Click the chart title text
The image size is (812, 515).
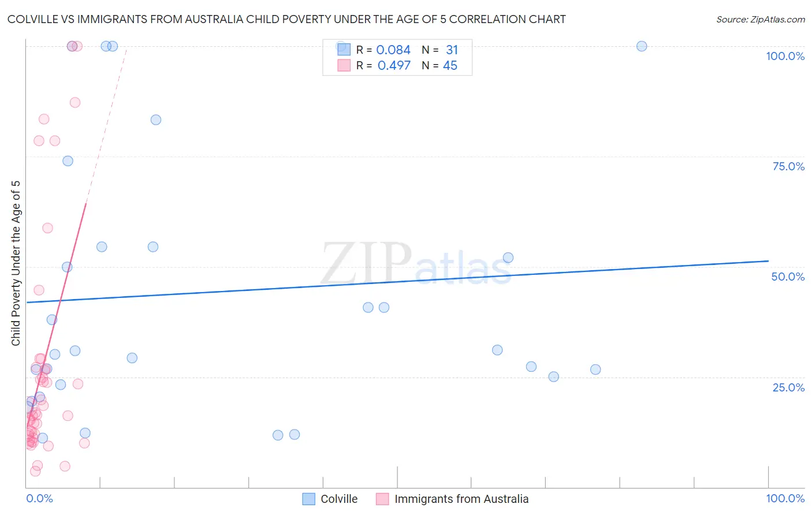[x=286, y=20]
